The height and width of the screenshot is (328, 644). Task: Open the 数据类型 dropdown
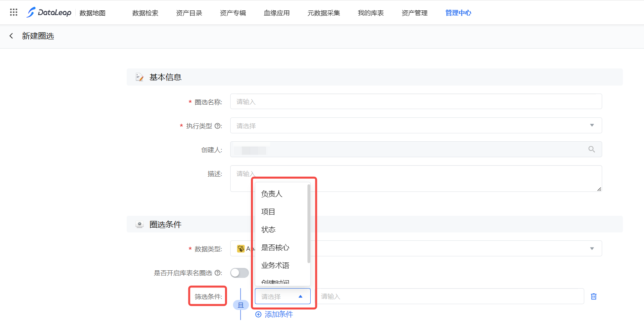[x=416, y=248]
